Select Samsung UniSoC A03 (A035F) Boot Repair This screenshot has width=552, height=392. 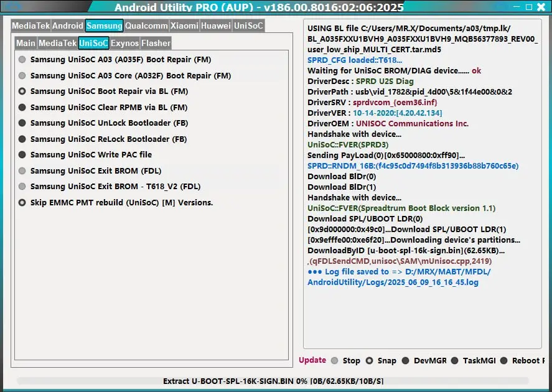[x=115, y=60]
